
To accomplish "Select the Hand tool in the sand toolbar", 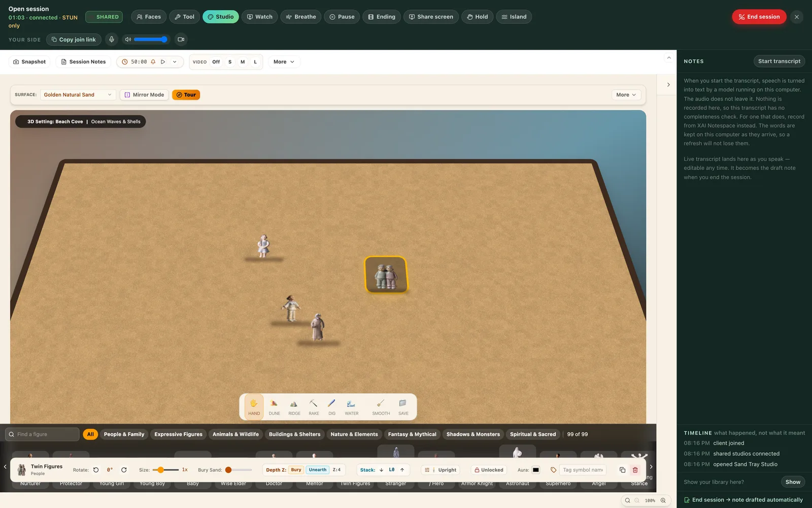I will click(x=254, y=407).
